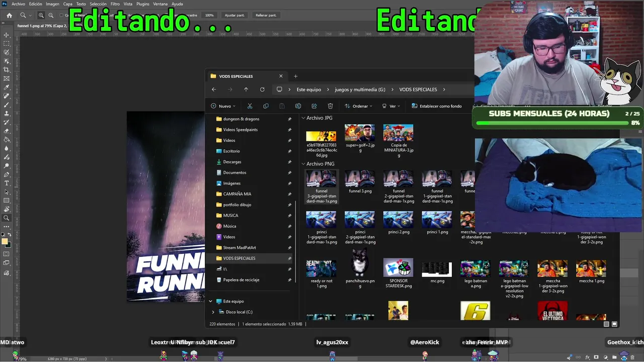Click the Explorer Delete trash icon
This screenshot has width=644, height=362.
click(330, 106)
